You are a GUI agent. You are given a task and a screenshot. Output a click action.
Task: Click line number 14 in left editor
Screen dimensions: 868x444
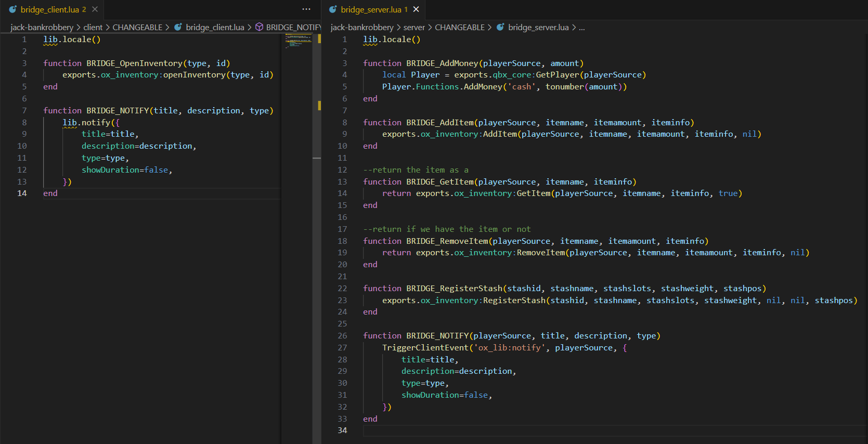[x=22, y=193]
